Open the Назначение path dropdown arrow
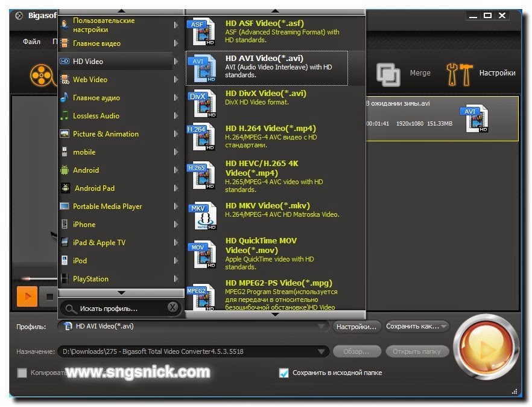 [x=321, y=351]
